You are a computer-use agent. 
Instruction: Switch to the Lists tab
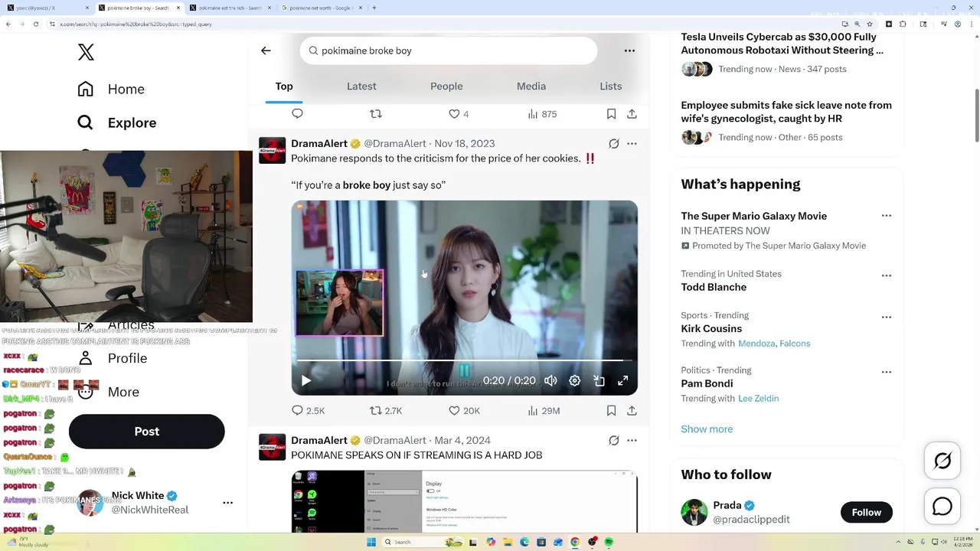pyautogui.click(x=611, y=86)
